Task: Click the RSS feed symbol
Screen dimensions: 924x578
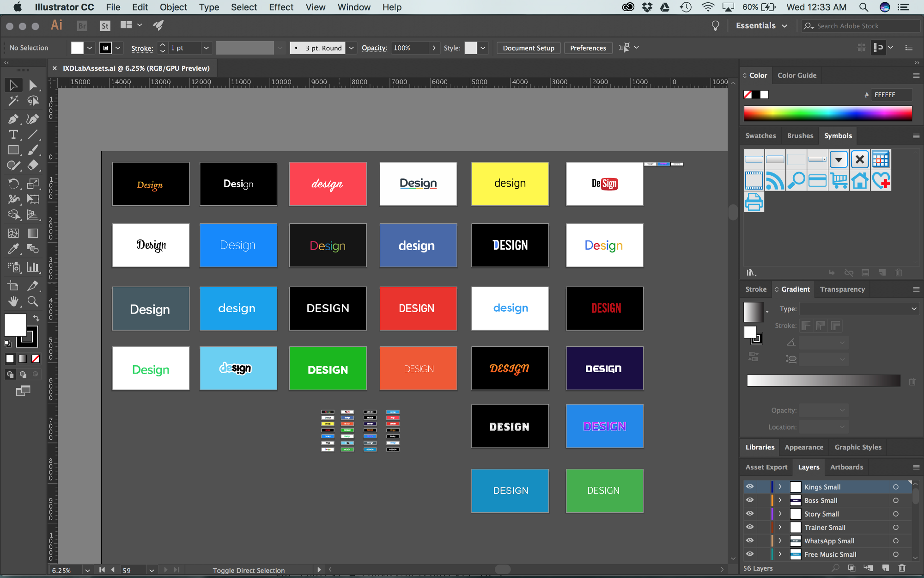Action: (x=775, y=181)
